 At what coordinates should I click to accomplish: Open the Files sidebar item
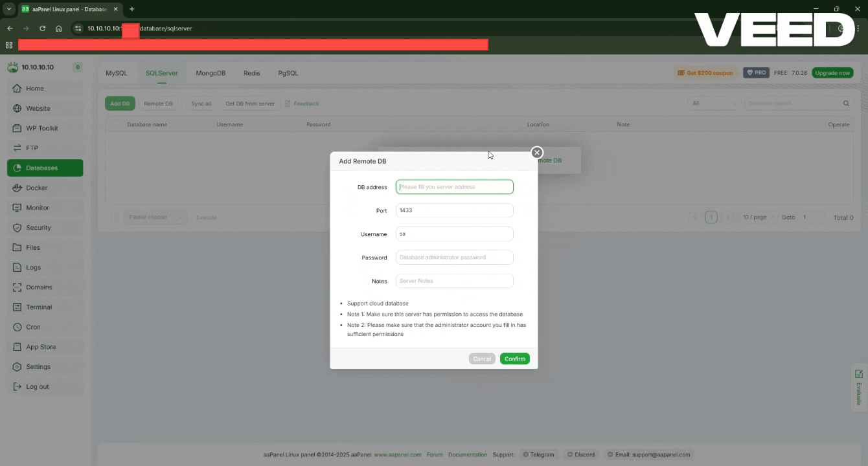coord(45,247)
